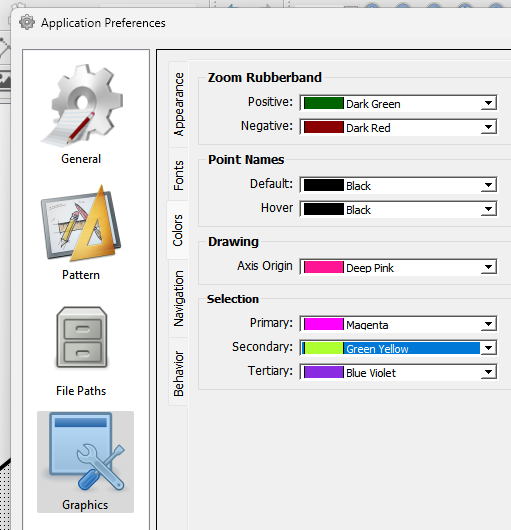511x530 pixels.
Task: Expand the Negative Dark Red dropdown arrow
Action: (488, 127)
